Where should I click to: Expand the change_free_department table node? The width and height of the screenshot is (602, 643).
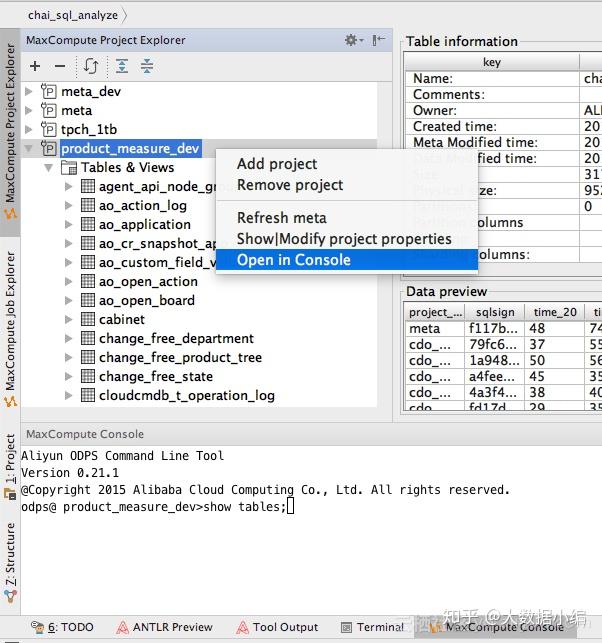(68, 338)
